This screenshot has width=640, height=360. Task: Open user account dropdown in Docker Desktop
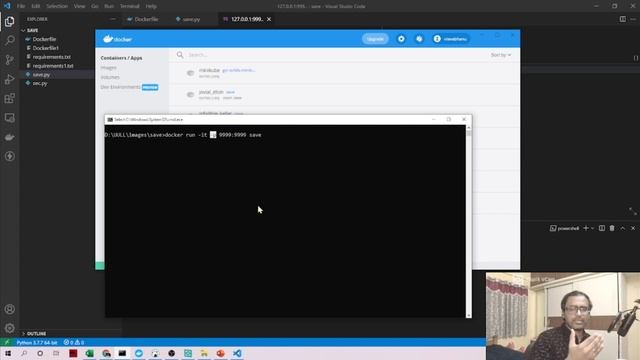coord(451,39)
